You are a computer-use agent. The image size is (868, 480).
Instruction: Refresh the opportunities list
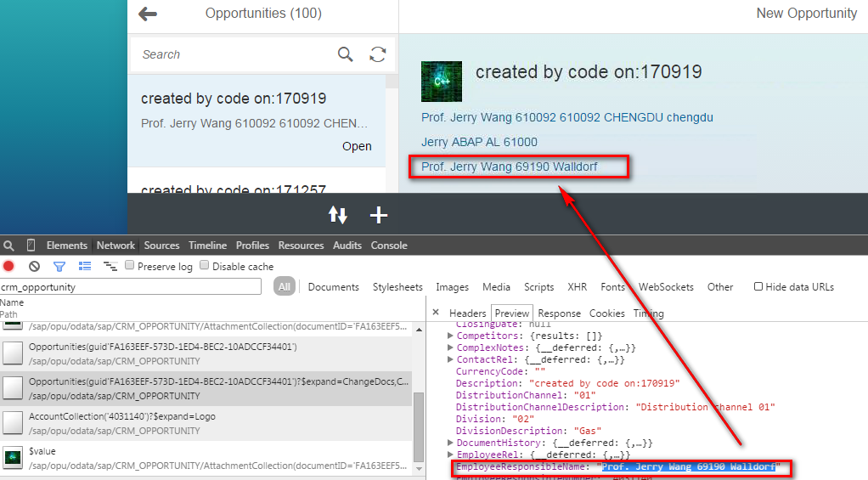378,54
